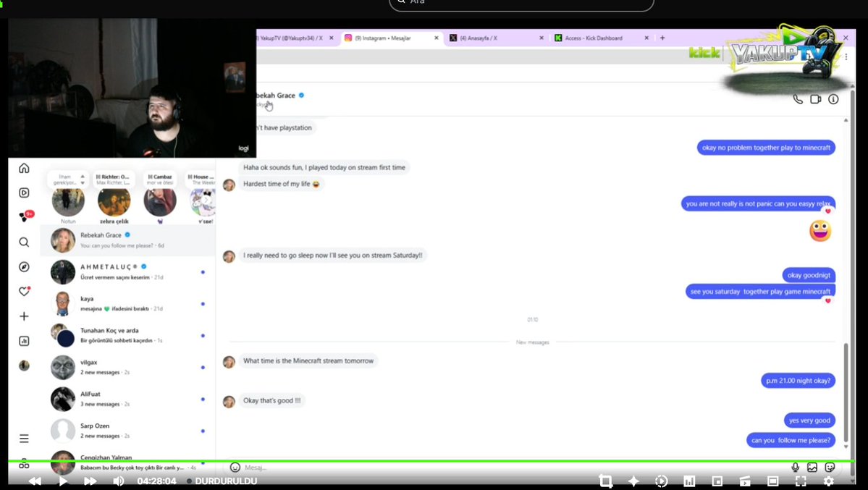Click the sparkle effects icon in player bar

point(634,481)
